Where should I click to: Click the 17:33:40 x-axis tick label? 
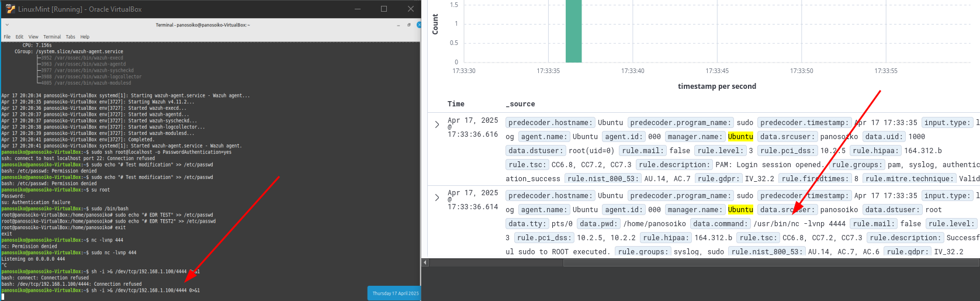click(x=633, y=71)
